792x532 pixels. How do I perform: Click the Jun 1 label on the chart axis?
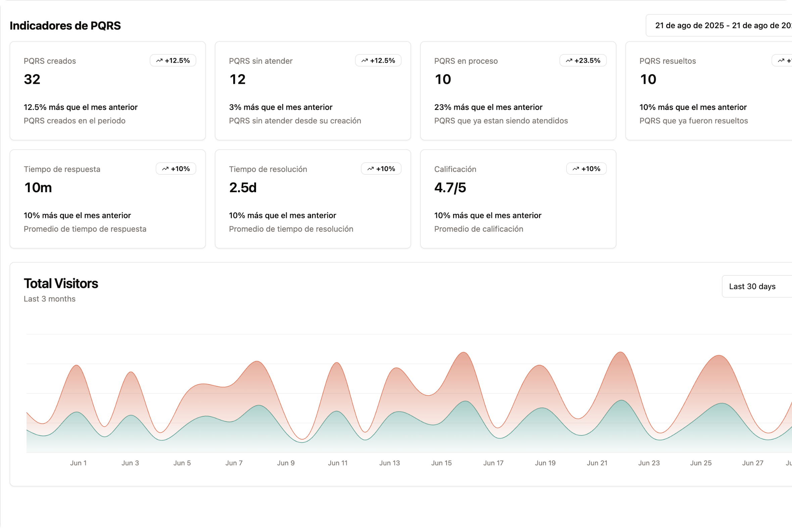(79, 463)
